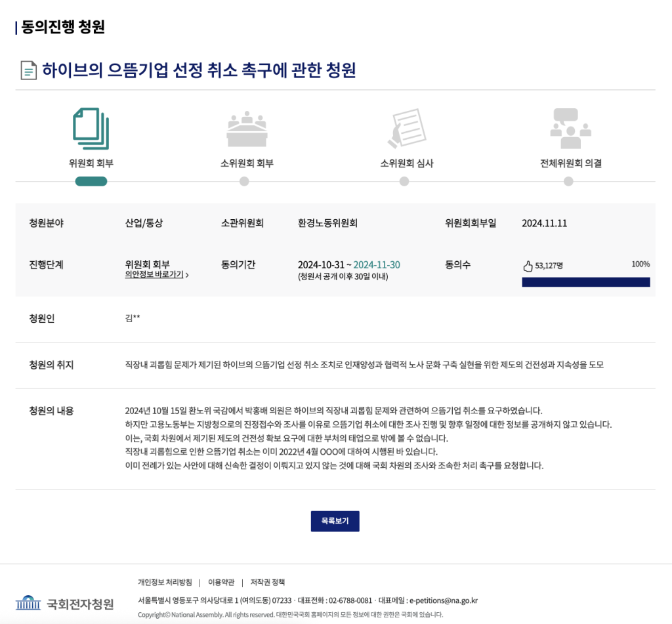The width and height of the screenshot is (672, 624).
Task: Click the 환경노동위원회 committee name
Action: (x=328, y=223)
